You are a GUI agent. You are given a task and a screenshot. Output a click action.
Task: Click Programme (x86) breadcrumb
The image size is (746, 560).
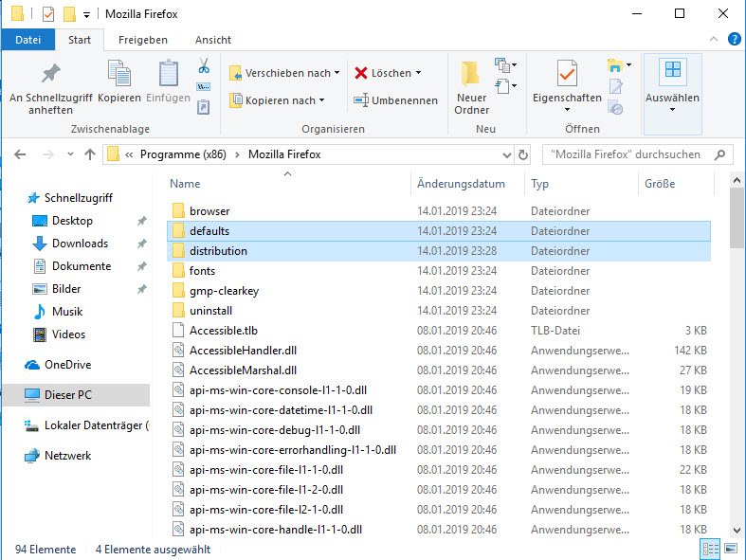click(x=183, y=154)
